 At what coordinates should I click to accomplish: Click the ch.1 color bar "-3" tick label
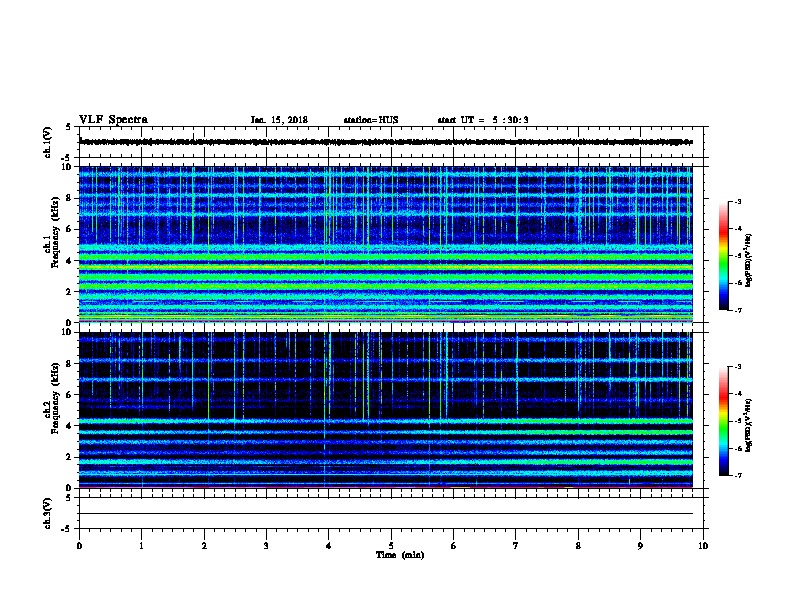tap(737, 201)
